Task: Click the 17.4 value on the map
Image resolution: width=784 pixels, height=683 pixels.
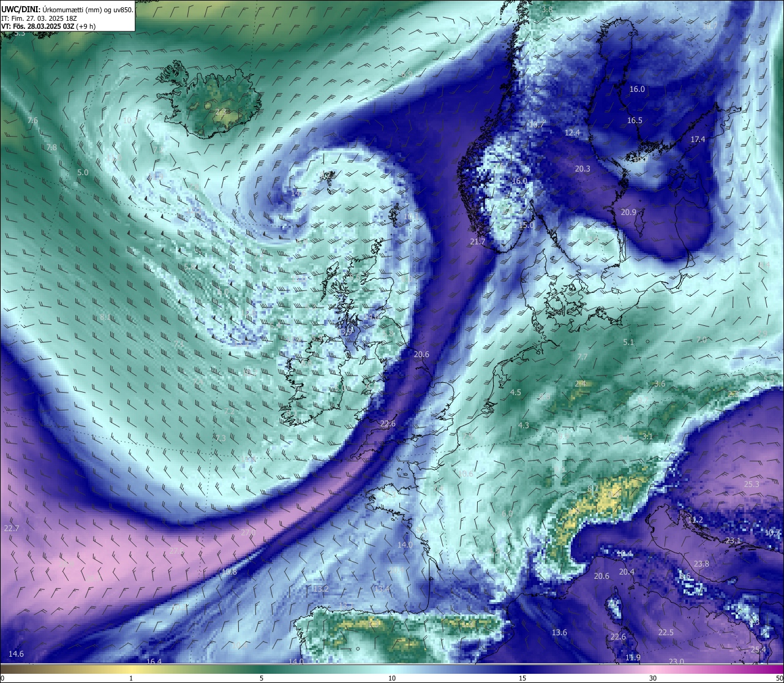Action: [x=698, y=139]
